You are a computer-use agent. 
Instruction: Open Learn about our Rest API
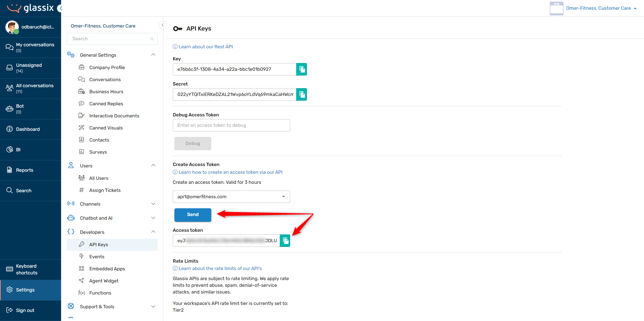click(203, 47)
